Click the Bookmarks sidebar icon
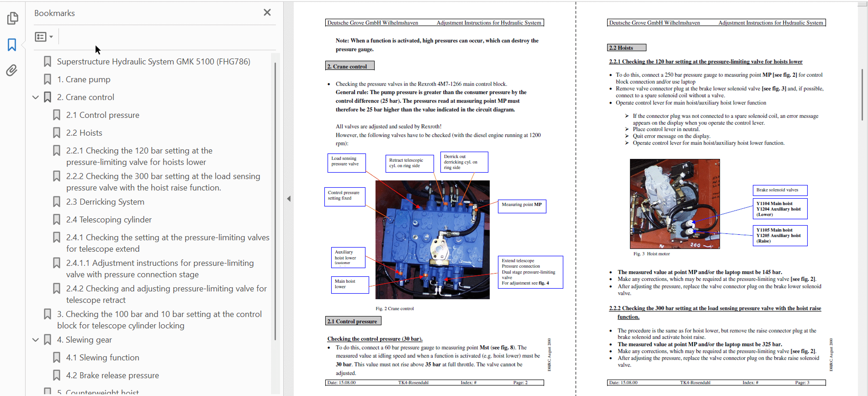 [12, 45]
